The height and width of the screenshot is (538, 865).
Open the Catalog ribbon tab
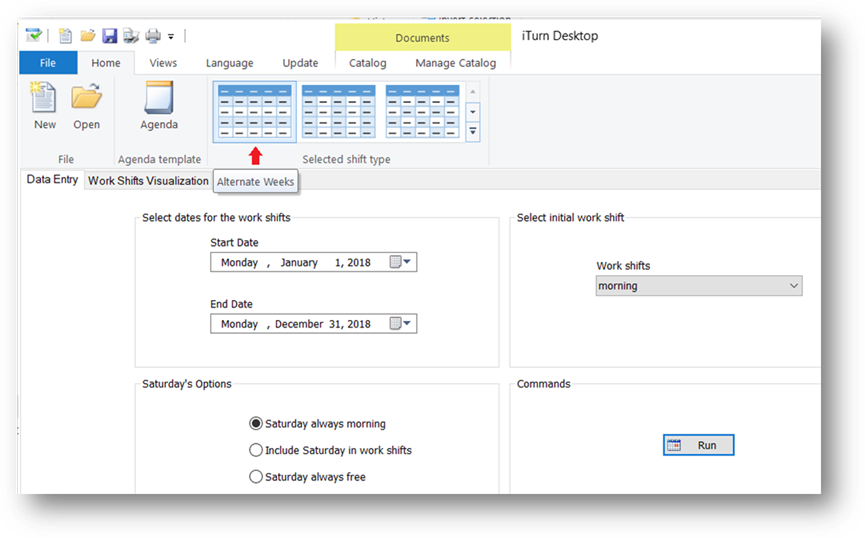pos(367,63)
